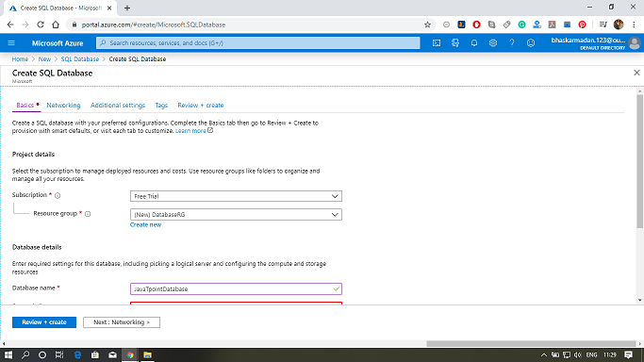Open the notifications bell
Screen dimensions: 644x362
(x=474, y=43)
